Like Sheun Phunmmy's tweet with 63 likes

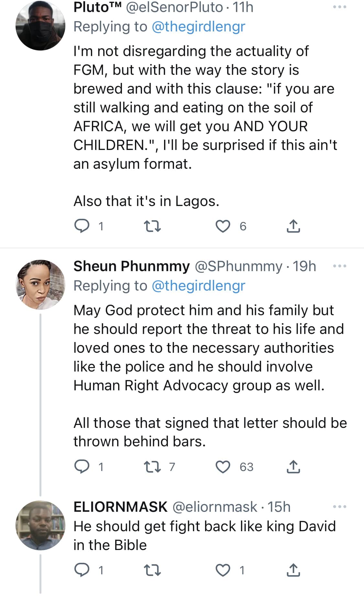tap(223, 466)
